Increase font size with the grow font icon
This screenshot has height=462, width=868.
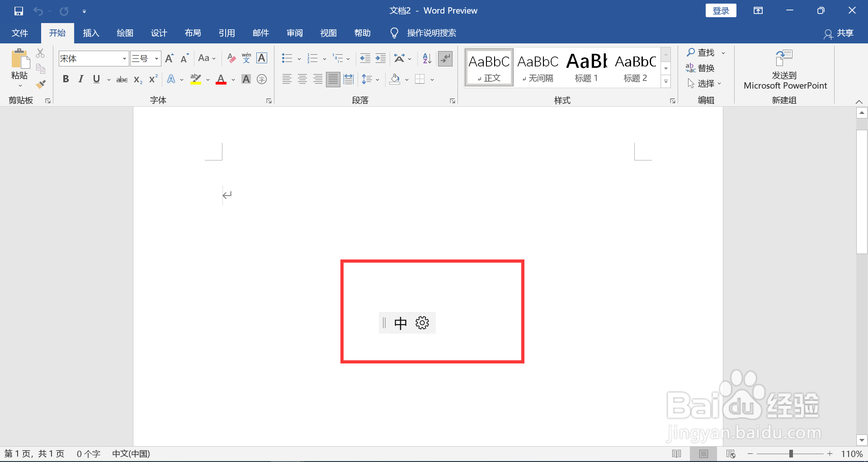pos(170,58)
